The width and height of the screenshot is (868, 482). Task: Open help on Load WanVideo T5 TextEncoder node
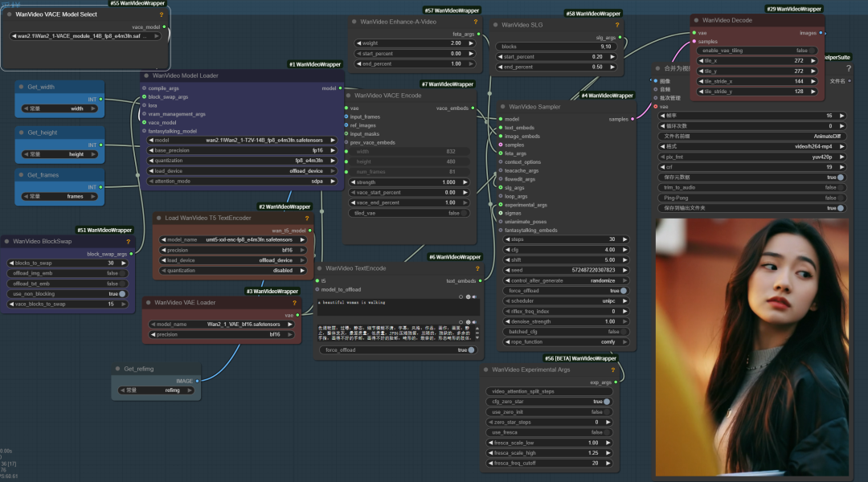[307, 218]
